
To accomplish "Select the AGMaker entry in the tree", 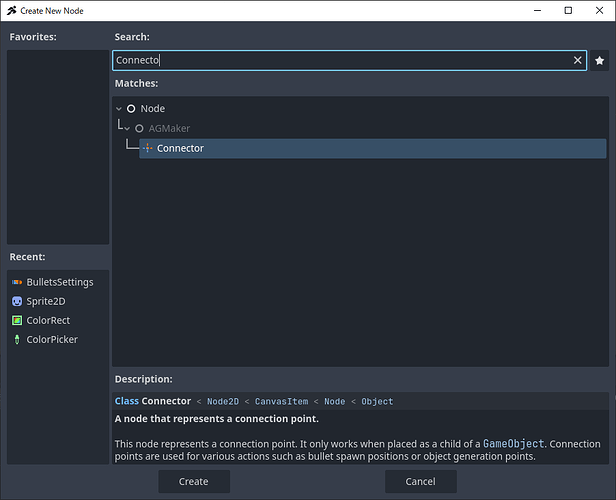I will click(169, 128).
